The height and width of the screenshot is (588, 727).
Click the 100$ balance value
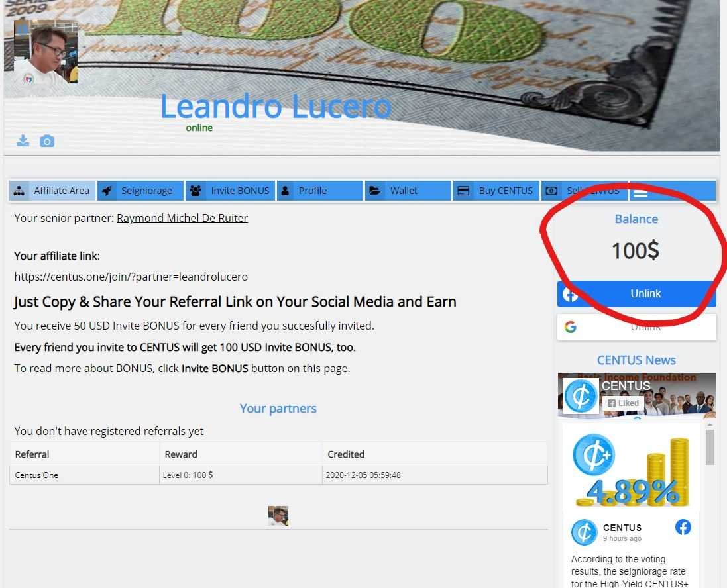635,251
